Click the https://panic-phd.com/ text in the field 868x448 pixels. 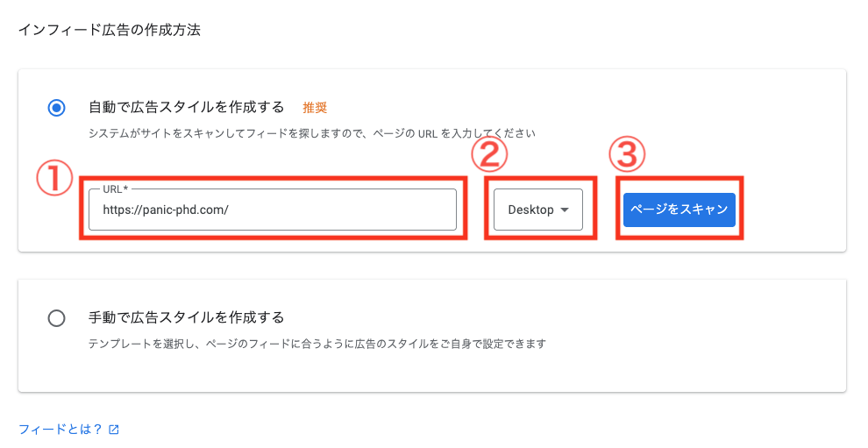(166, 210)
